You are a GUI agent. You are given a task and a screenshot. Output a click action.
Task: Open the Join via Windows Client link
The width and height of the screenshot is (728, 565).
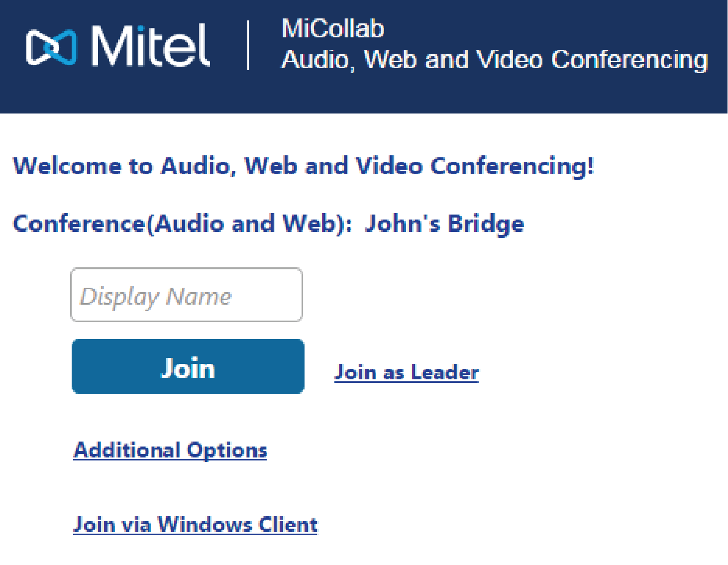tap(195, 525)
